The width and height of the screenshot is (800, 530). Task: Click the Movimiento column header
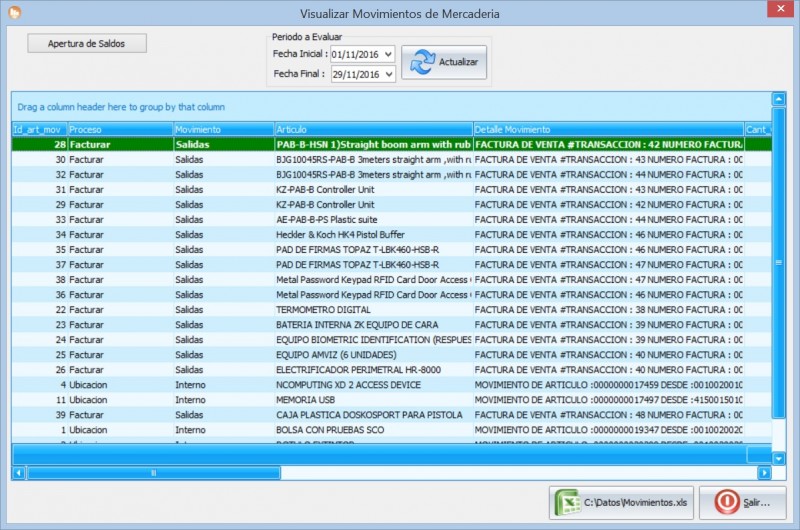tap(223, 130)
